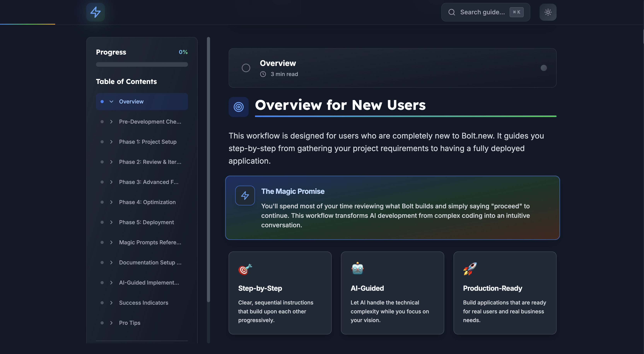
Task: Toggle light theme with sun icon
Action: coord(548,12)
